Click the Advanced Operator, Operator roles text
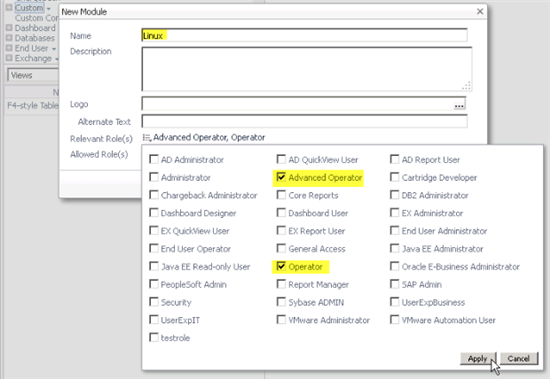The image size is (550, 379). click(x=209, y=138)
